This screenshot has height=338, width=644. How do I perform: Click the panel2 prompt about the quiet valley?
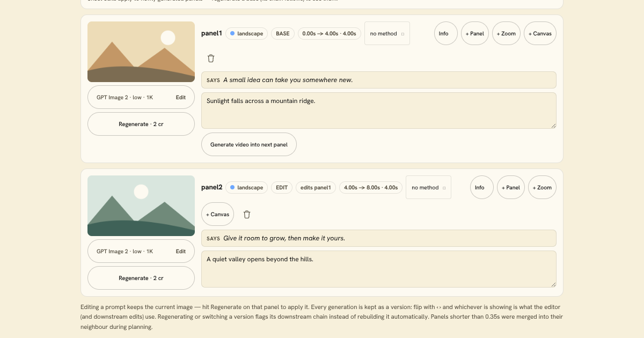point(379,269)
